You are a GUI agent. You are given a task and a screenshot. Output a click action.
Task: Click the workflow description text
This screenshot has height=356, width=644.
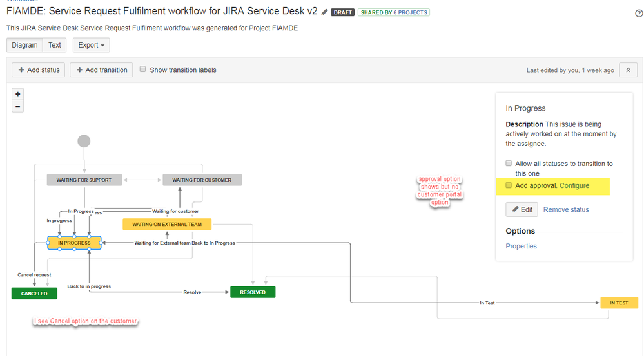[x=152, y=28]
